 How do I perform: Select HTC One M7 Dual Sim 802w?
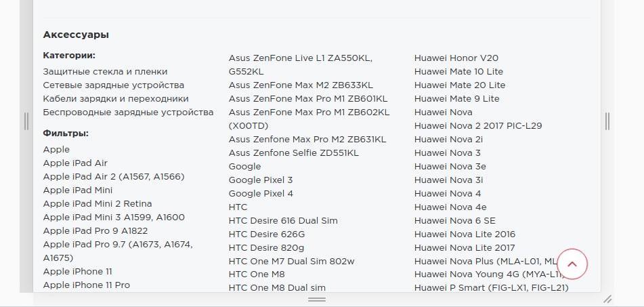point(292,262)
